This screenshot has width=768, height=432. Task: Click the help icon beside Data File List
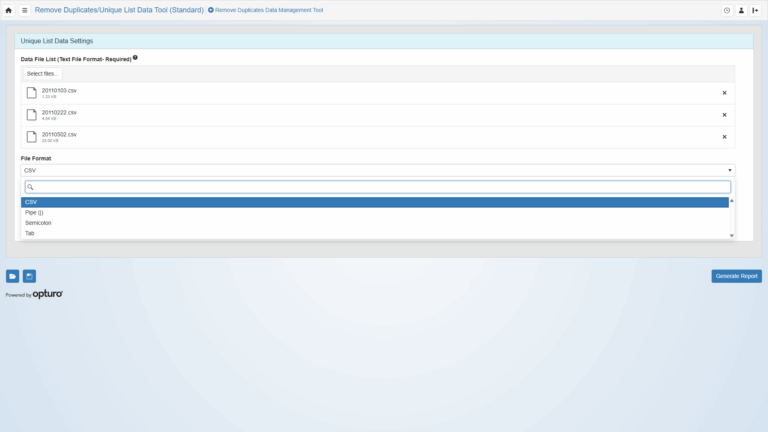pos(135,58)
